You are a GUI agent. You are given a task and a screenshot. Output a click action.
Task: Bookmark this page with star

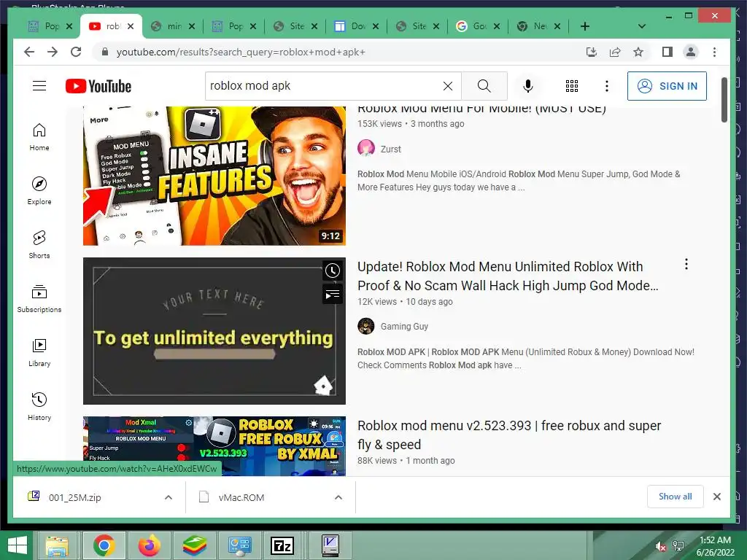638,52
